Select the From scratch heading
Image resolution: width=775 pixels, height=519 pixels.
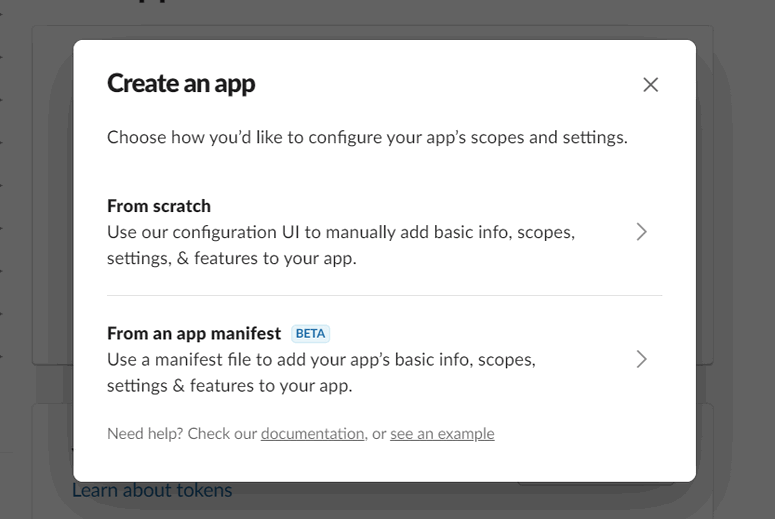click(x=159, y=206)
